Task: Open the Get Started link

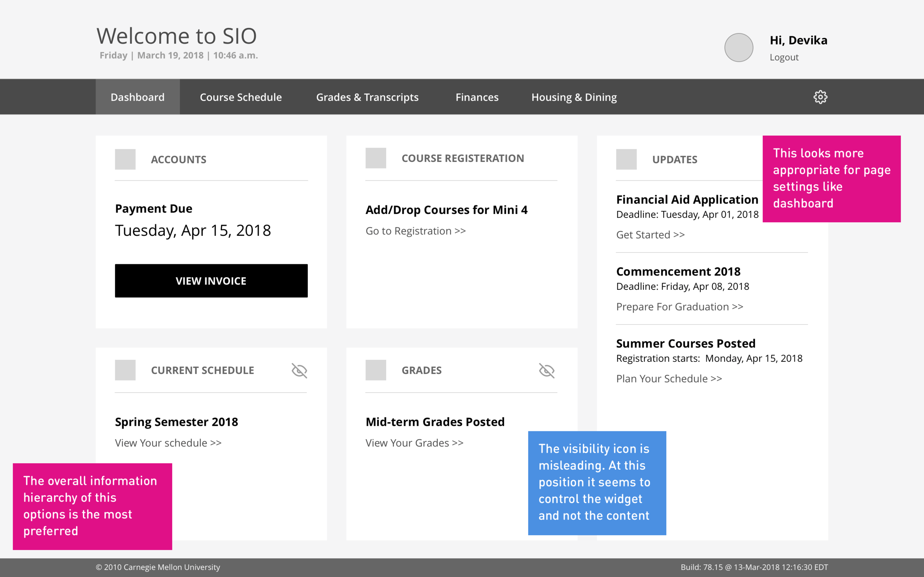Action: [x=650, y=235]
